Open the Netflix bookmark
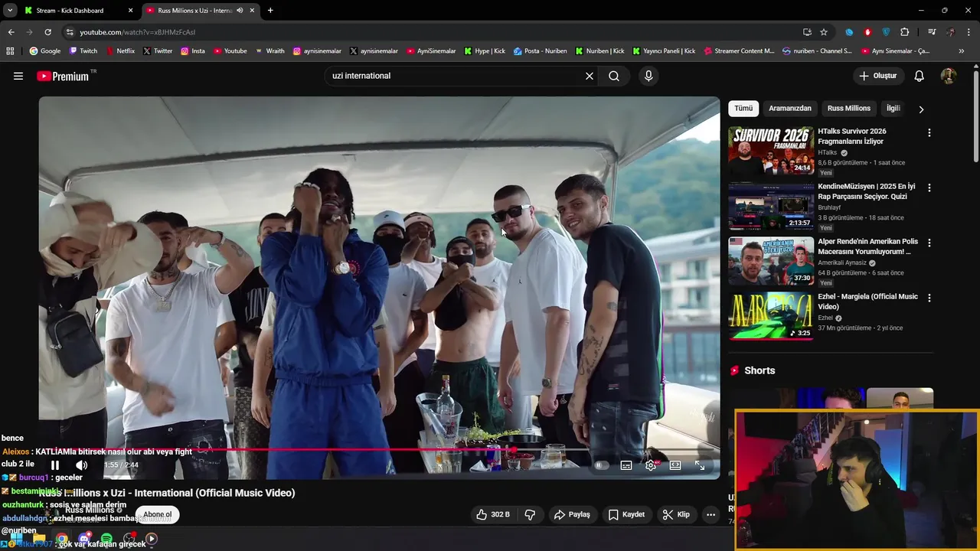 pos(119,51)
